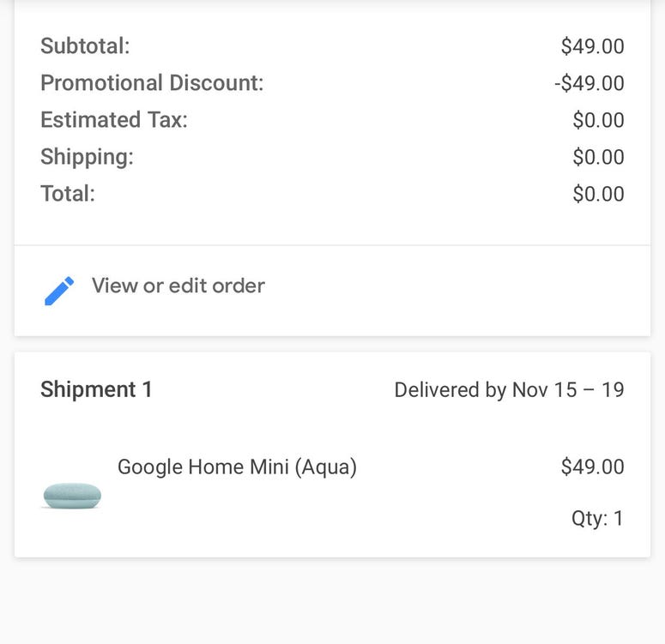Tap the Google Home Mini Aqua thumbnail
The width and height of the screenshot is (665, 644).
[x=72, y=495]
